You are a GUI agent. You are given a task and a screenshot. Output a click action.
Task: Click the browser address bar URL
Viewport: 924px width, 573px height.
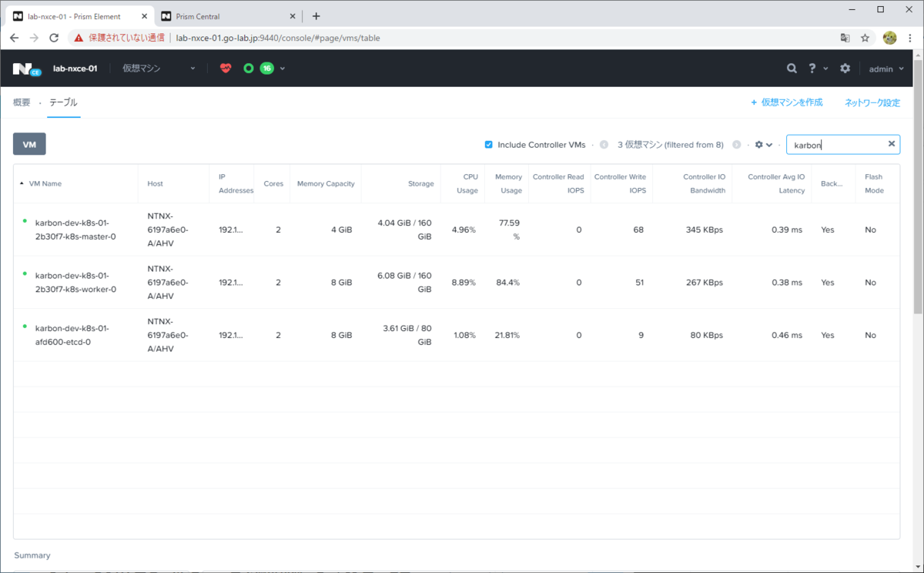tap(278, 38)
